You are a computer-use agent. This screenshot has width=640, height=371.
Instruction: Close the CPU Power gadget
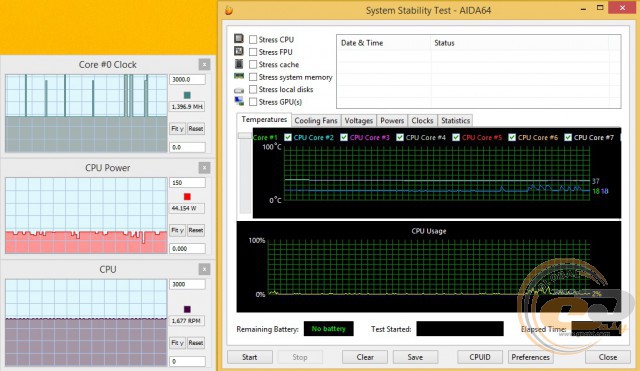pos(204,168)
